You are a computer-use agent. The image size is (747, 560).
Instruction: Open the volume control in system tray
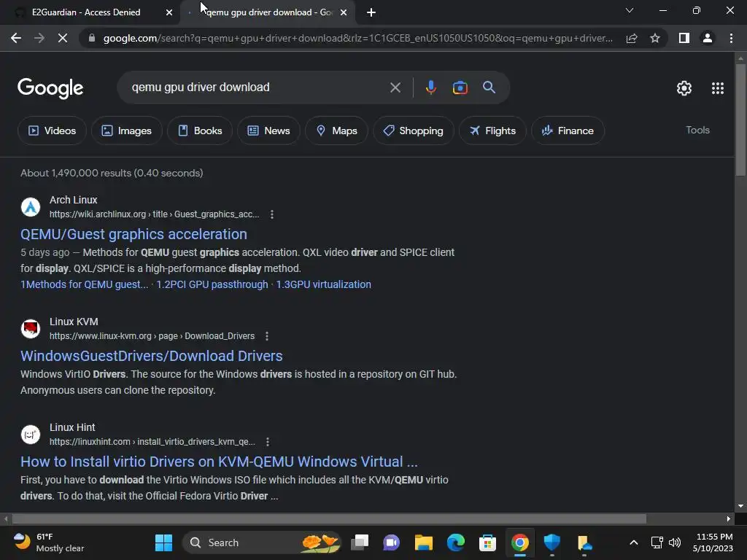[675, 542]
